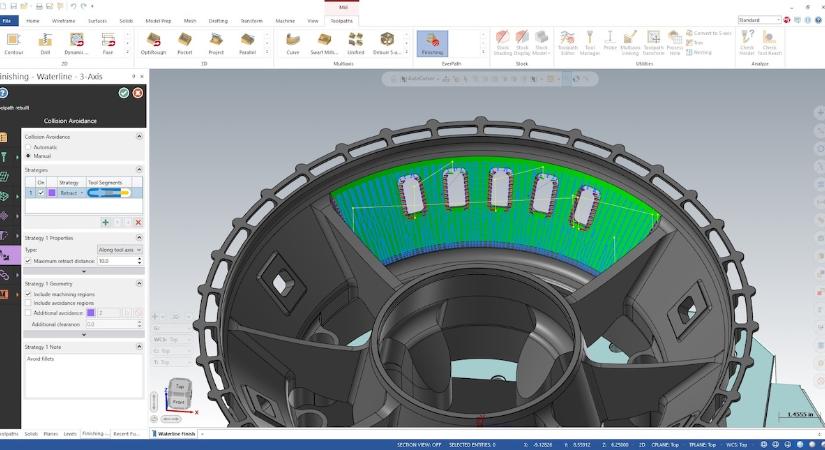
Task: Select the Swarf Milling multiaxis toolpath
Action: point(324,41)
